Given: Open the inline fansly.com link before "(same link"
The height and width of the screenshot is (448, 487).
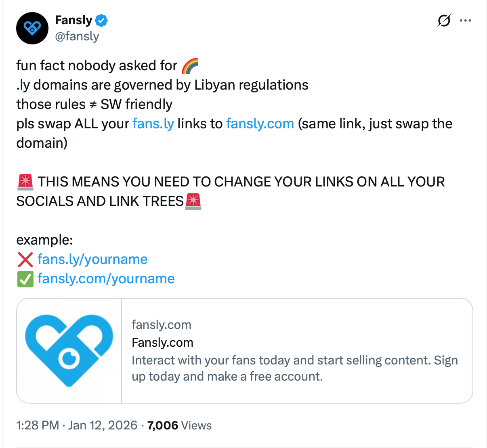Looking at the screenshot, I should [260, 124].
